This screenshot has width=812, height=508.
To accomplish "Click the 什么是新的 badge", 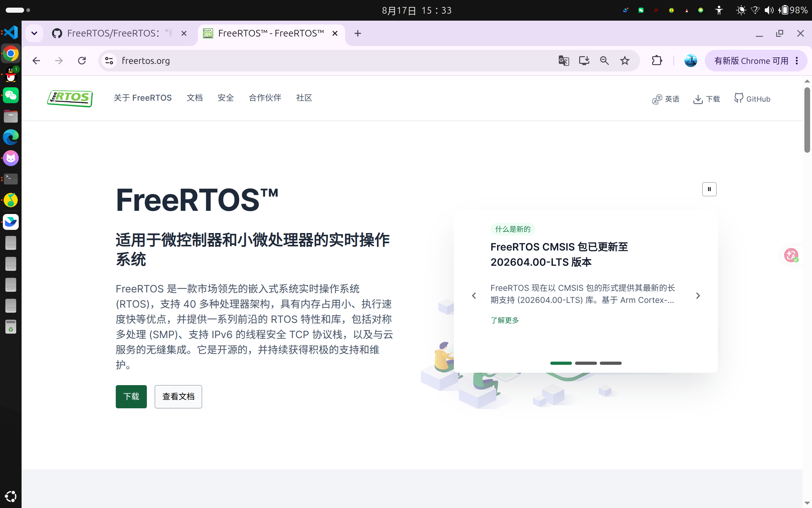I will (513, 229).
